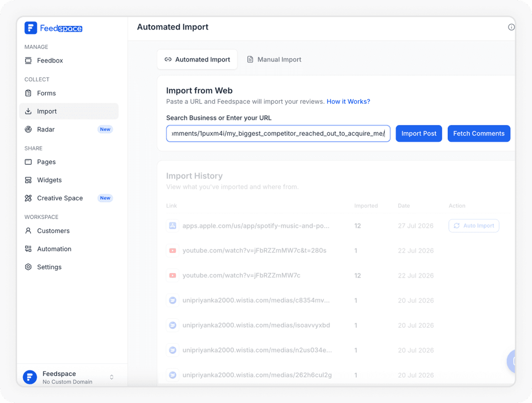Open the apps.apple.com spotify-music link
The width and height of the screenshot is (532, 403).
[x=256, y=226]
